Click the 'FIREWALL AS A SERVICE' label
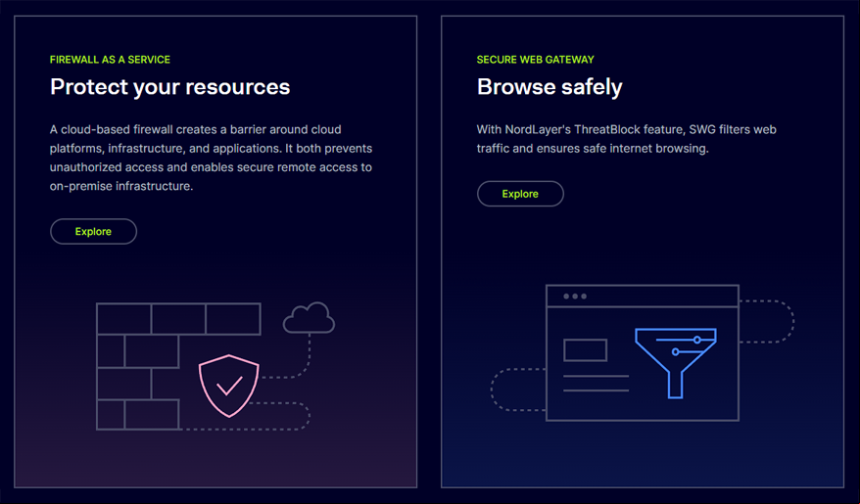This screenshot has height=504, width=860. coord(110,59)
